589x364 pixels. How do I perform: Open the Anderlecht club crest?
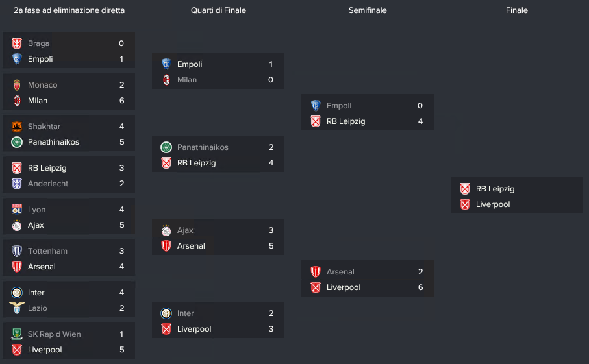pos(17,184)
